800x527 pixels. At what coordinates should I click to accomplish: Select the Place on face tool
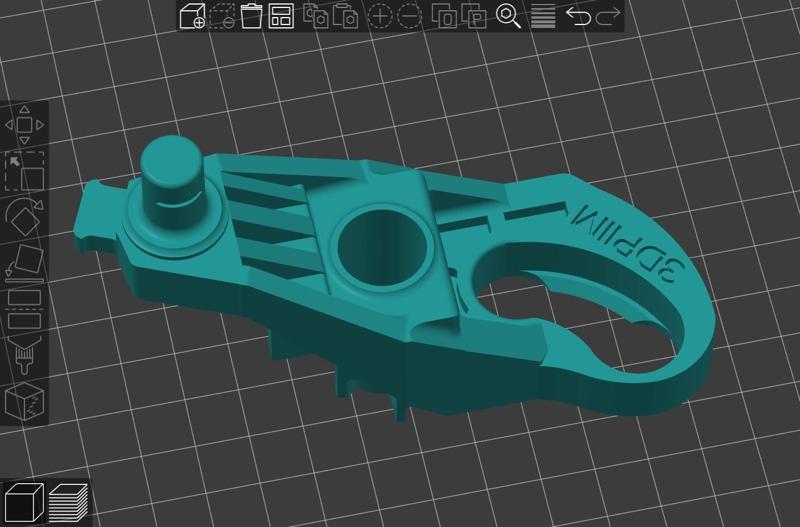(24, 263)
